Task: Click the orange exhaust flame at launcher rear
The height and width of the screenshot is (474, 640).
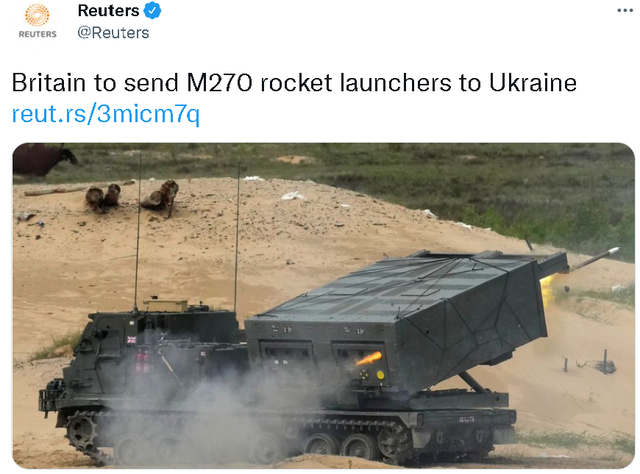Action: click(369, 358)
